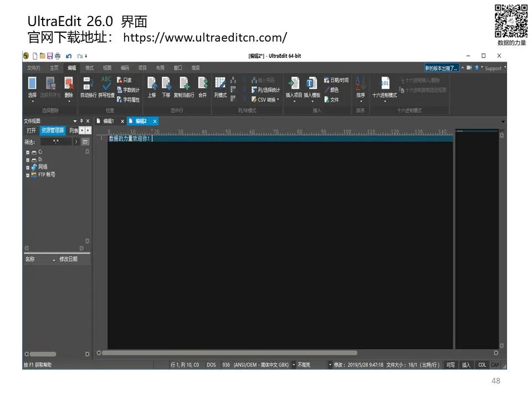Run 拼写检查 (spell check)
The image size is (532, 399).
point(106,88)
